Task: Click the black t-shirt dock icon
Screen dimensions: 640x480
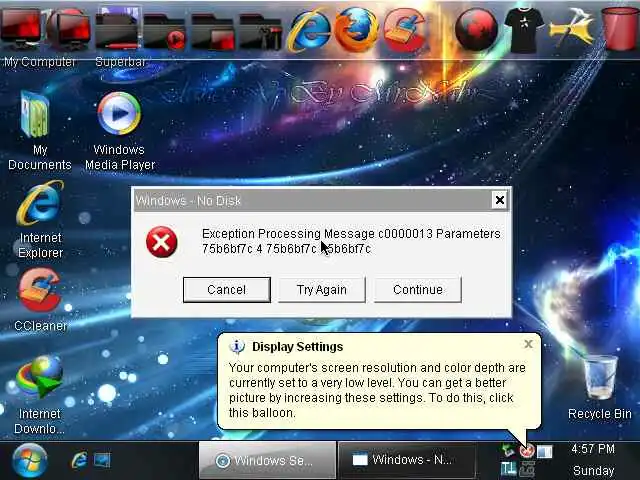Action: point(524,29)
